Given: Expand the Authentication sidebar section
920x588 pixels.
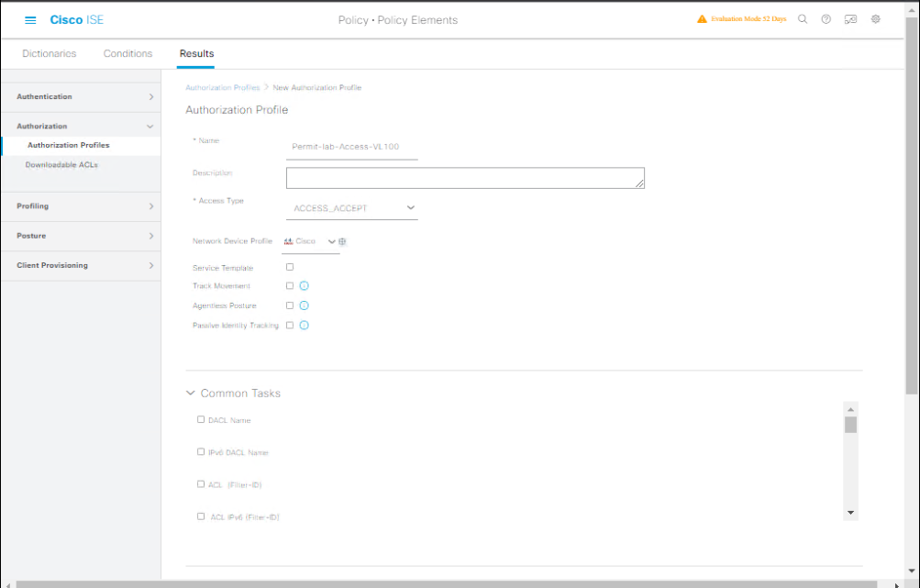Looking at the screenshot, I should click(x=81, y=97).
